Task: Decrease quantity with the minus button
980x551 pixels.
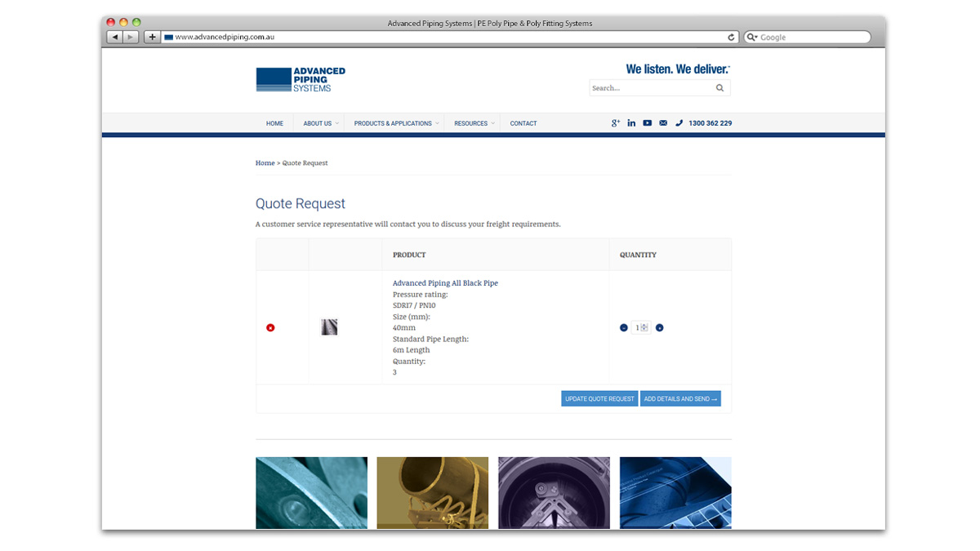Action: pyautogui.click(x=624, y=327)
